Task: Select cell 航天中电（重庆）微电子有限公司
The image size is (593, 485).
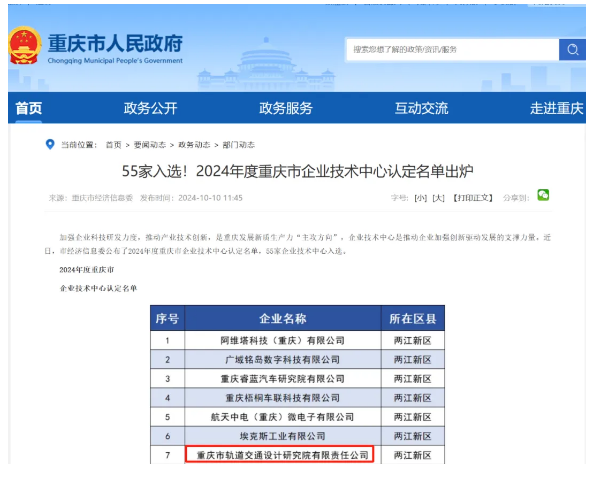Action: click(x=283, y=417)
